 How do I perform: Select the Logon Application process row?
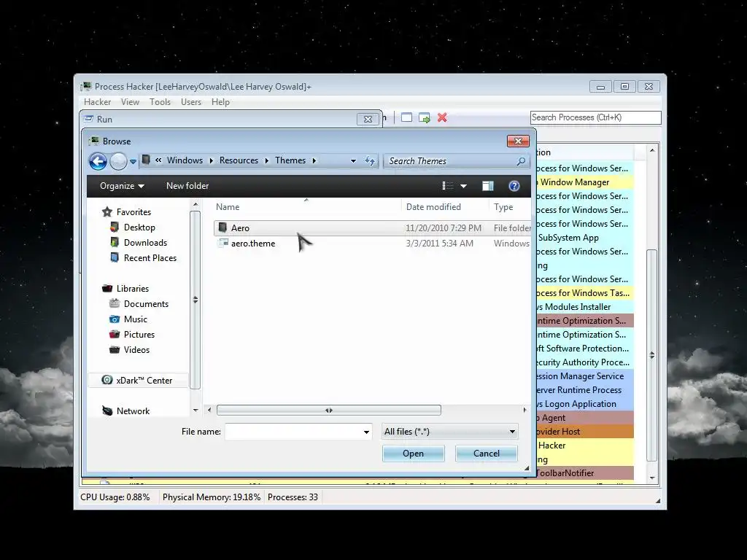point(584,404)
